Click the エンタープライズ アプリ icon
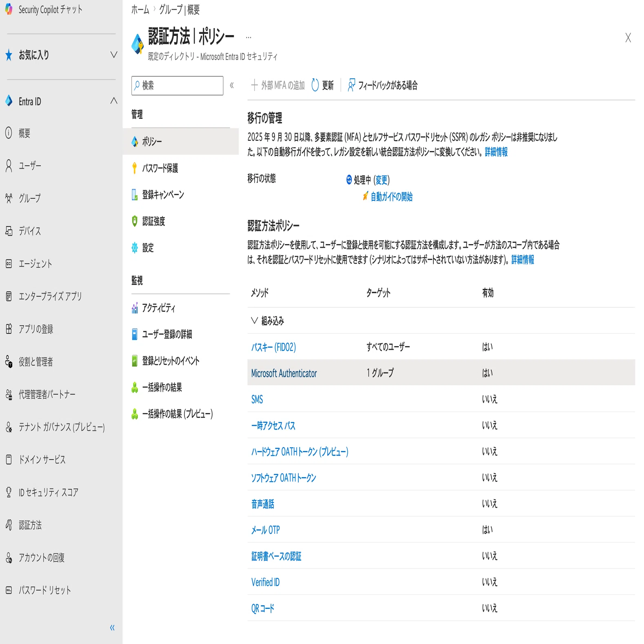The height and width of the screenshot is (644, 644). tap(9, 296)
